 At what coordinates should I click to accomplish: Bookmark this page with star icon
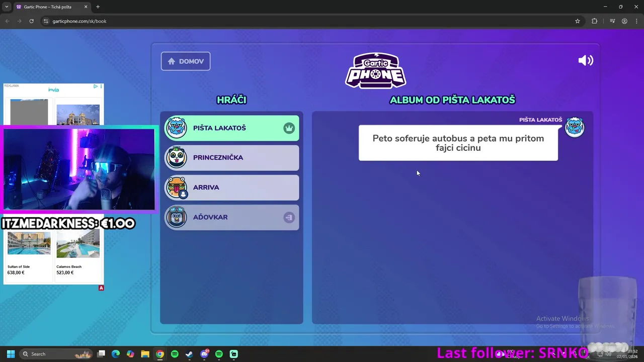click(x=578, y=21)
